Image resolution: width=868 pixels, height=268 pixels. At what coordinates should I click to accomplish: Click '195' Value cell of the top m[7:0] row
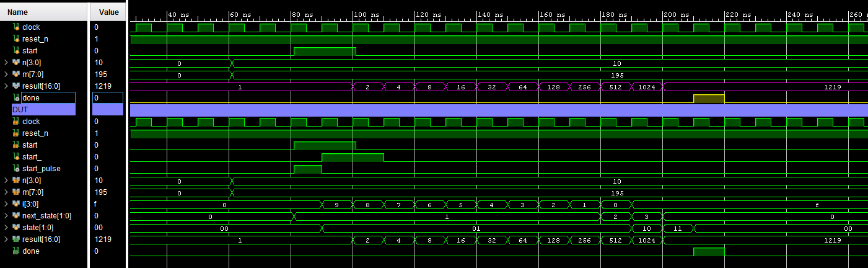point(100,74)
